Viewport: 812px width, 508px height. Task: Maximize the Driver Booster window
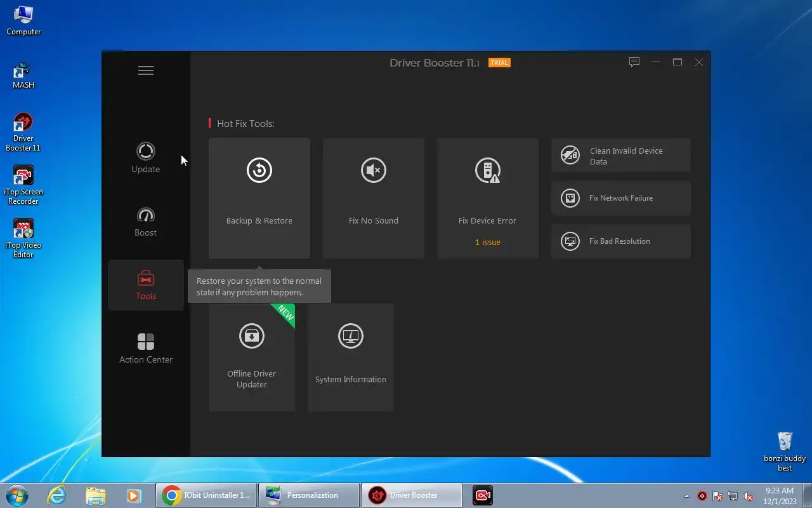coord(678,62)
